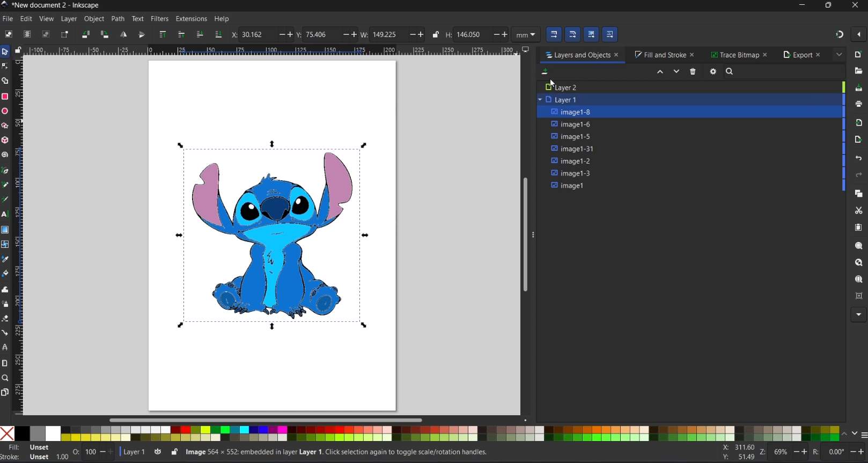Expand the dock panel tabs overflow menu
The height and width of the screenshot is (463, 868).
[x=840, y=55]
